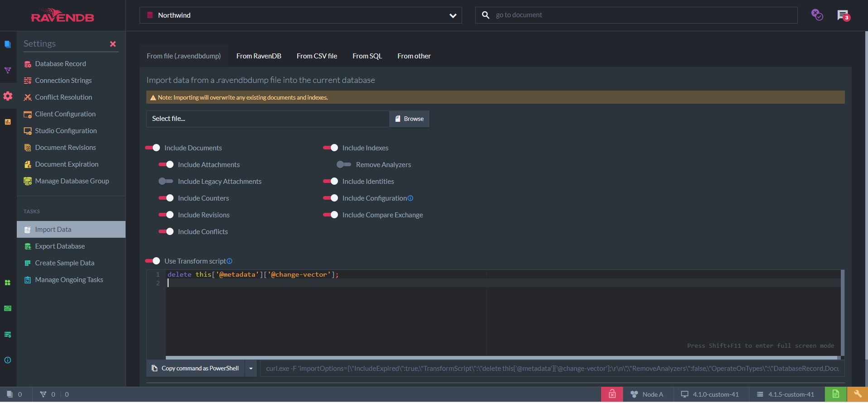Image resolution: width=868 pixels, height=403 pixels.
Task: Enable Remove Analyzers switch
Action: (x=344, y=164)
